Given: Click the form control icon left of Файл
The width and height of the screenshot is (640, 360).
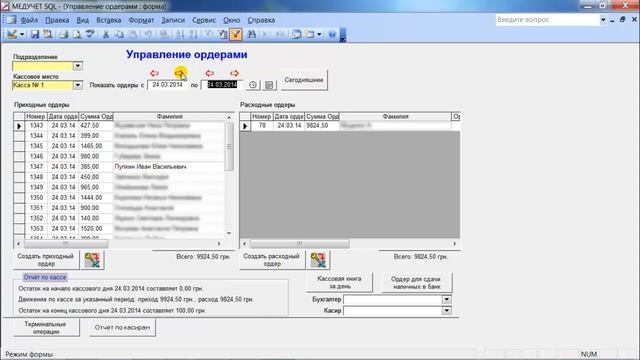Looking at the screenshot, I should click(x=11, y=20).
